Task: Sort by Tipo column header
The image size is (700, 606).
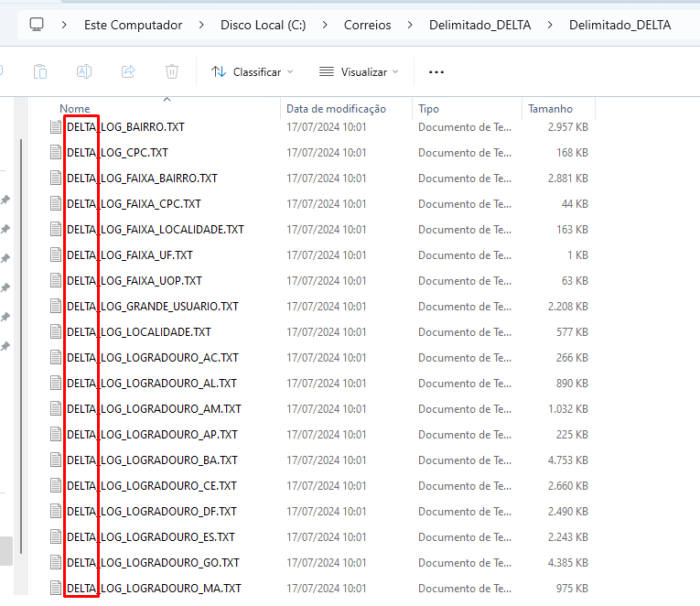Action: pyautogui.click(x=428, y=109)
